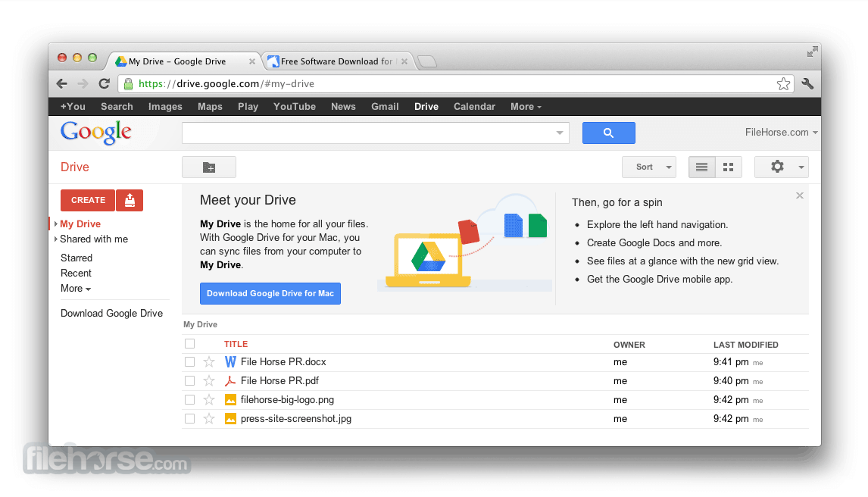Viewport: 868px width, 497px height.
Task: Open Maps in the Google bar
Action: tap(210, 107)
